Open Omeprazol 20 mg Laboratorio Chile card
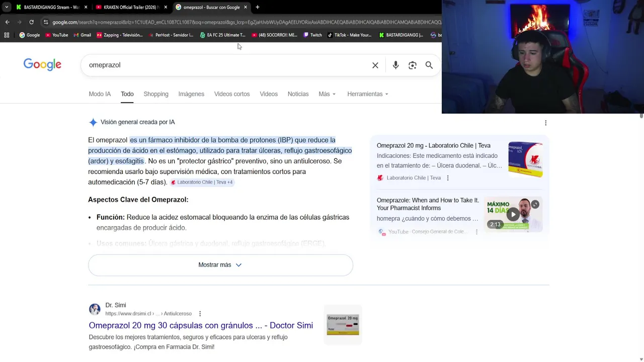This screenshot has width=644, height=362. pos(434,146)
